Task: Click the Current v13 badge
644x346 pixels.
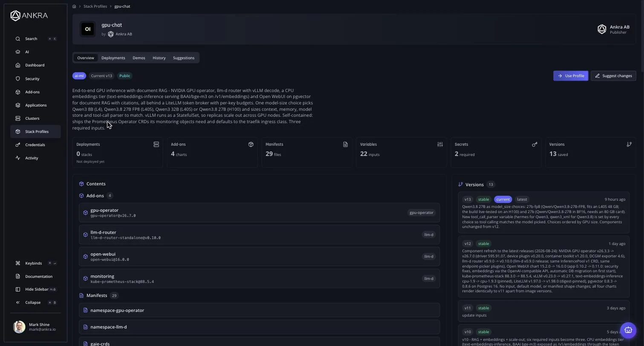Action: coord(101,76)
